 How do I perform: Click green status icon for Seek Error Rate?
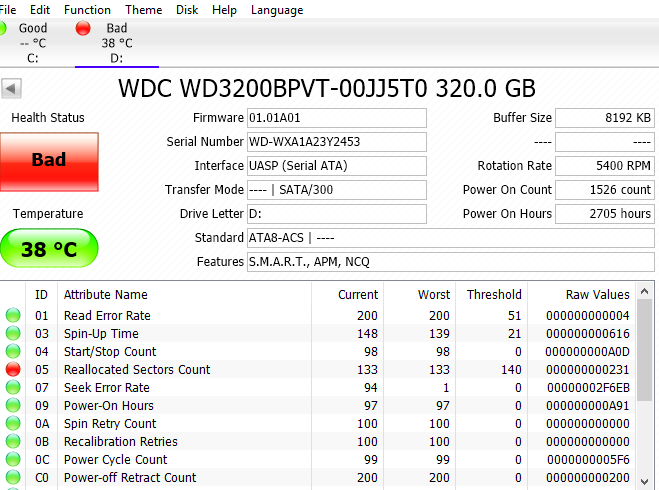tap(13, 387)
